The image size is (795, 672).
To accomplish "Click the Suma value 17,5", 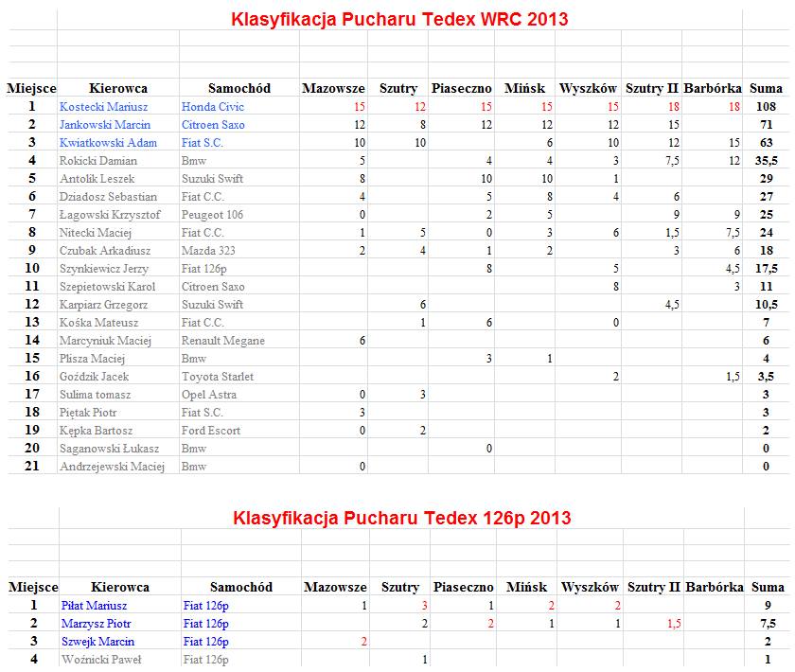I will coord(766,269).
